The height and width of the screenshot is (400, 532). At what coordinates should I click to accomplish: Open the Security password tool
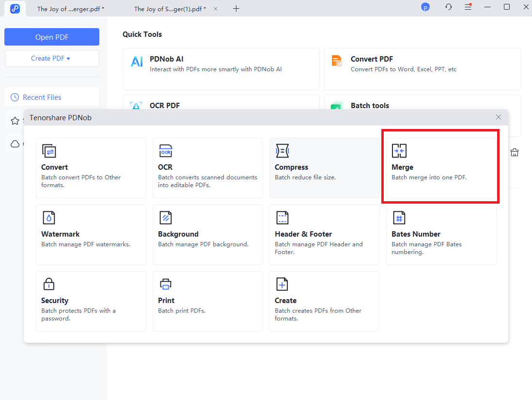(x=91, y=301)
